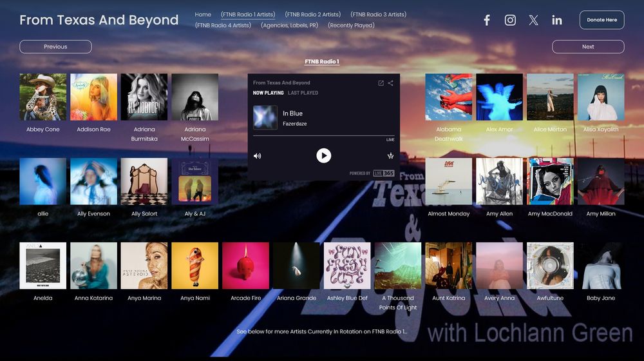The image size is (644, 361).
Task: Open (FTNB Radio 1 Artists) menu item
Action: coord(248,14)
